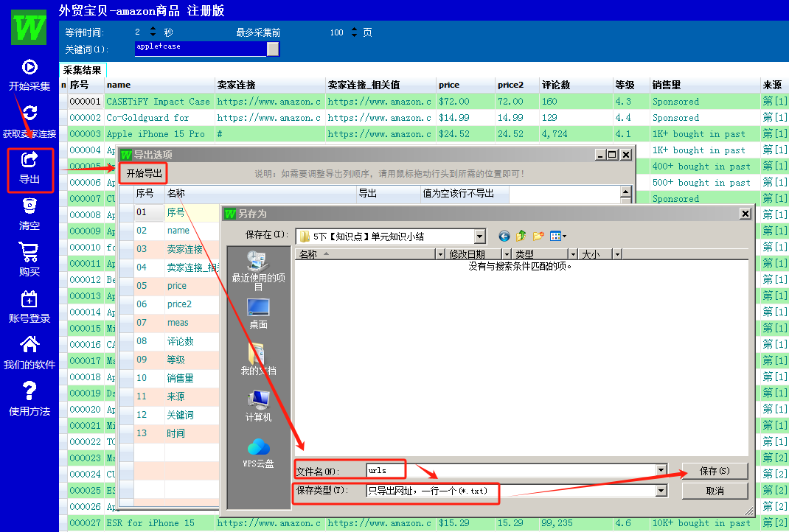The height and width of the screenshot is (532, 789).
Task: Click the 导出 column header in export options
Action: pos(389,194)
